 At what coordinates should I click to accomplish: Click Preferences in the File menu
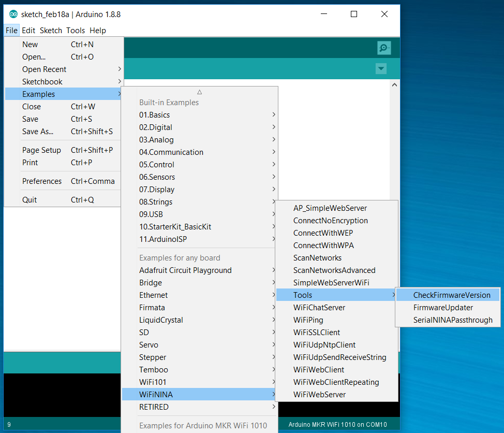pyautogui.click(x=42, y=181)
